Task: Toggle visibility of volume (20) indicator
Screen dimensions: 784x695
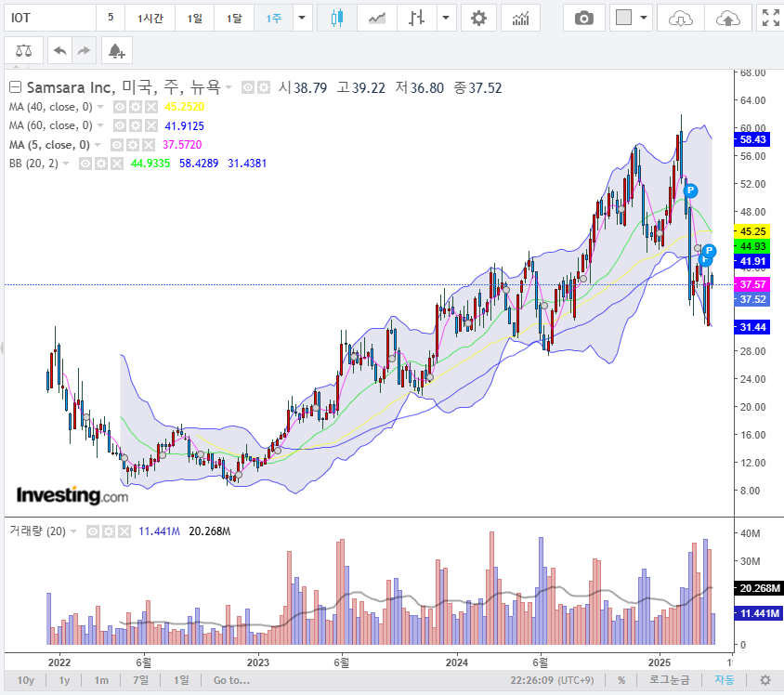Action: [x=93, y=531]
